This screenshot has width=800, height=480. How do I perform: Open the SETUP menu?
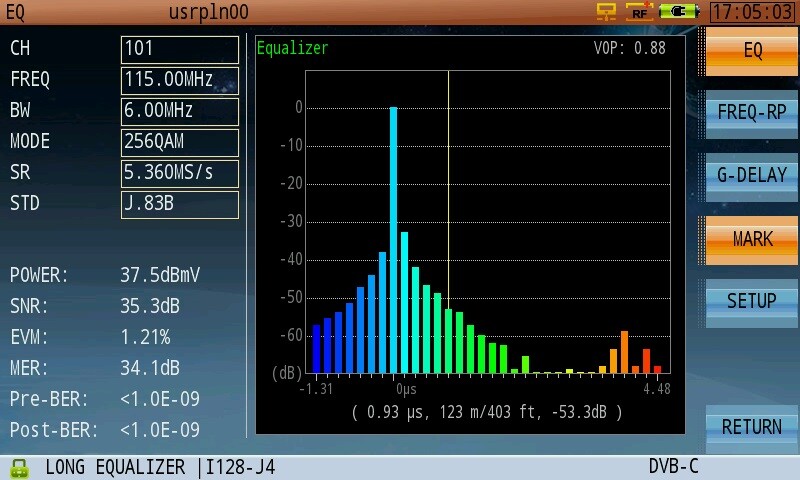pos(752,302)
